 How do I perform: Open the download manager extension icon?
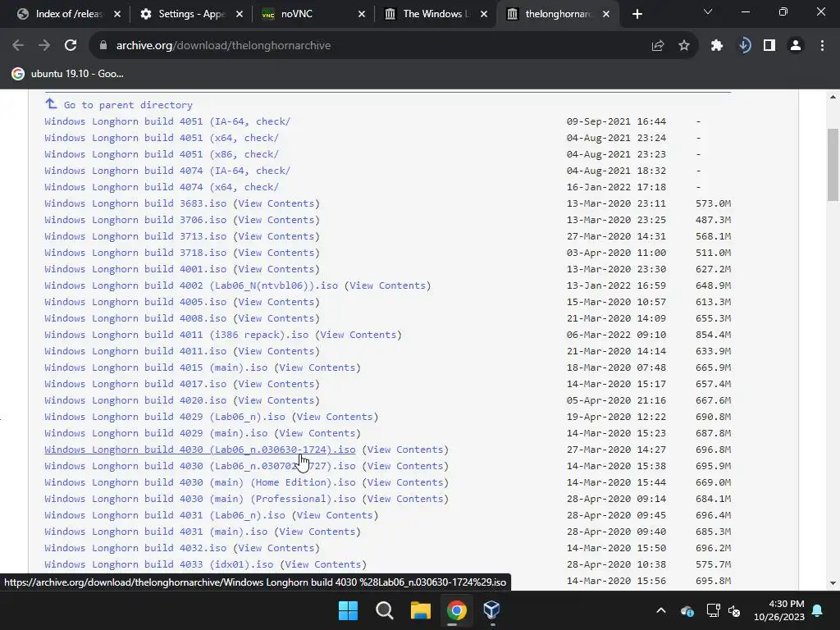(x=744, y=46)
